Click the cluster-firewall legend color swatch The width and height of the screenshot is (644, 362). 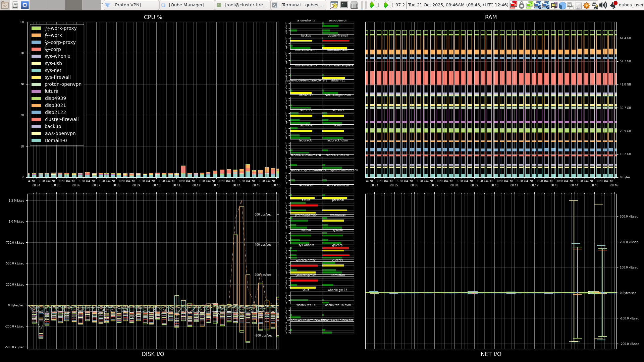[36, 120]
